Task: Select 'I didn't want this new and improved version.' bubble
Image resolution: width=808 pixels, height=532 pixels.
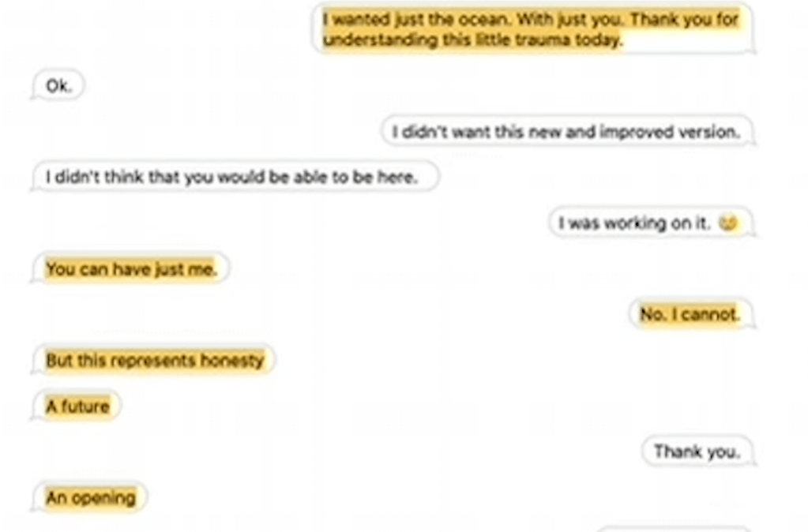Action: pos(567,131)
